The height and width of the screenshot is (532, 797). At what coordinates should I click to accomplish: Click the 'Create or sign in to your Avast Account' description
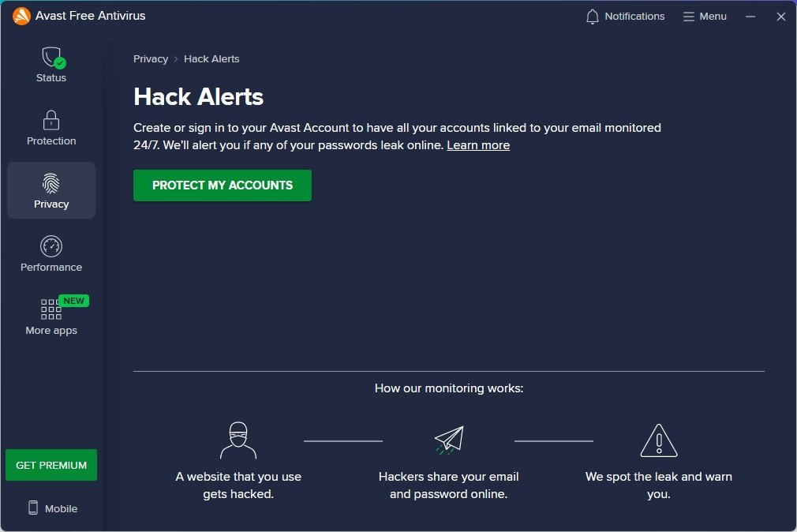pos(397,137)
